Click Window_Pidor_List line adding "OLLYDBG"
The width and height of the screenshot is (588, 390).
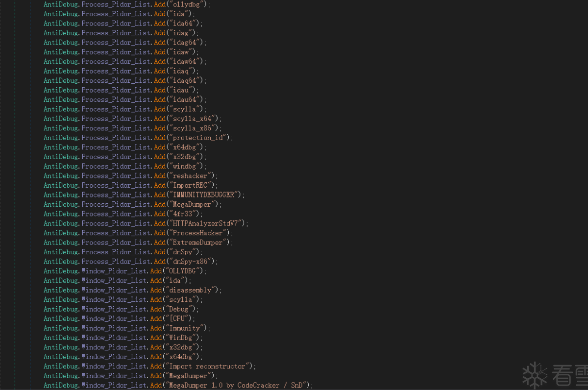[x=125, y=271]
